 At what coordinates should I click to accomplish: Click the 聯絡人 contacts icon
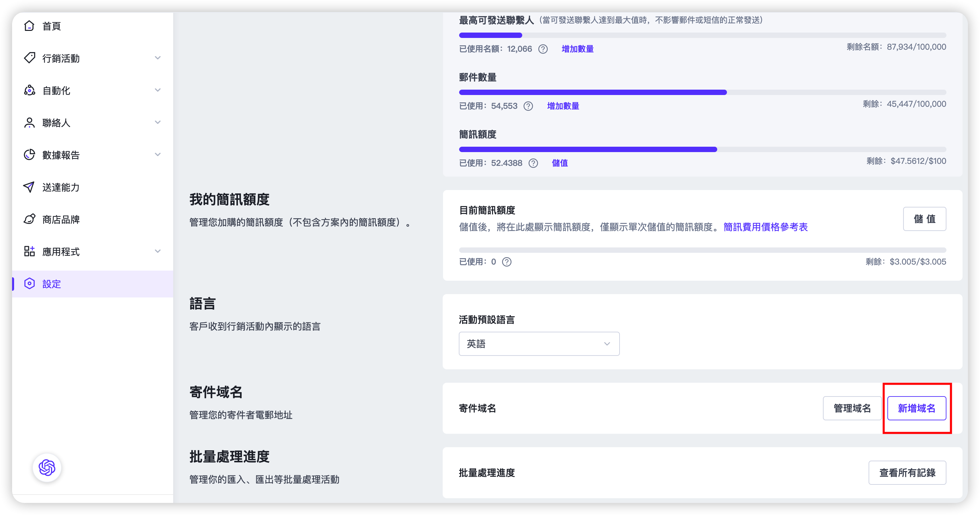[x=30, y=123]
